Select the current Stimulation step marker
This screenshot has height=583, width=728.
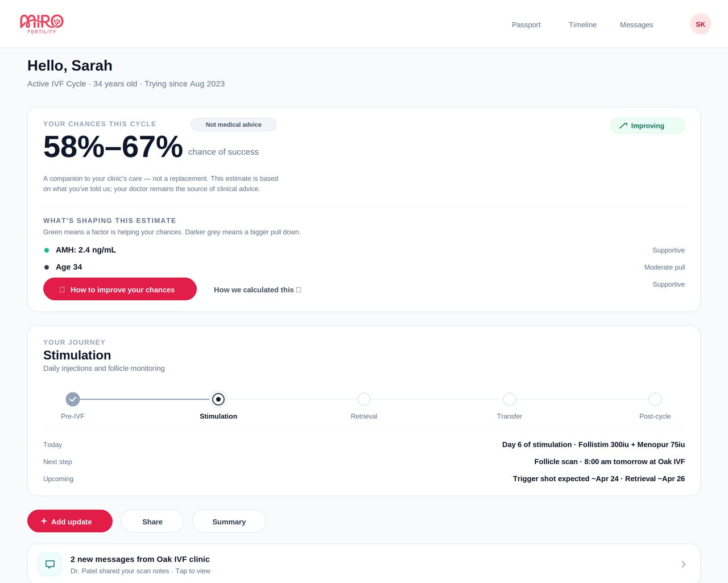tap(218, 399)
